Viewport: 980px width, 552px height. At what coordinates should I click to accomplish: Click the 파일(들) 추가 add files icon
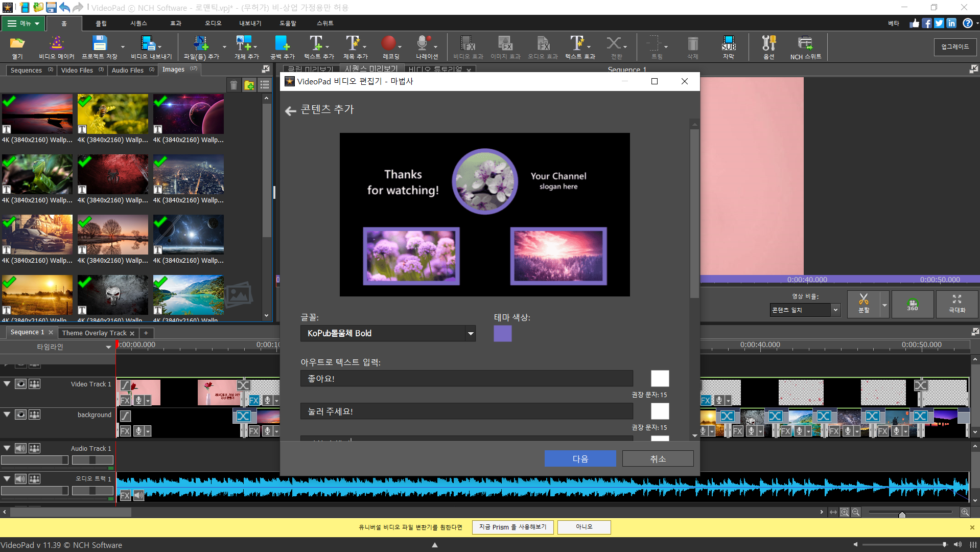pyautogui.click(x=201, y=47)
